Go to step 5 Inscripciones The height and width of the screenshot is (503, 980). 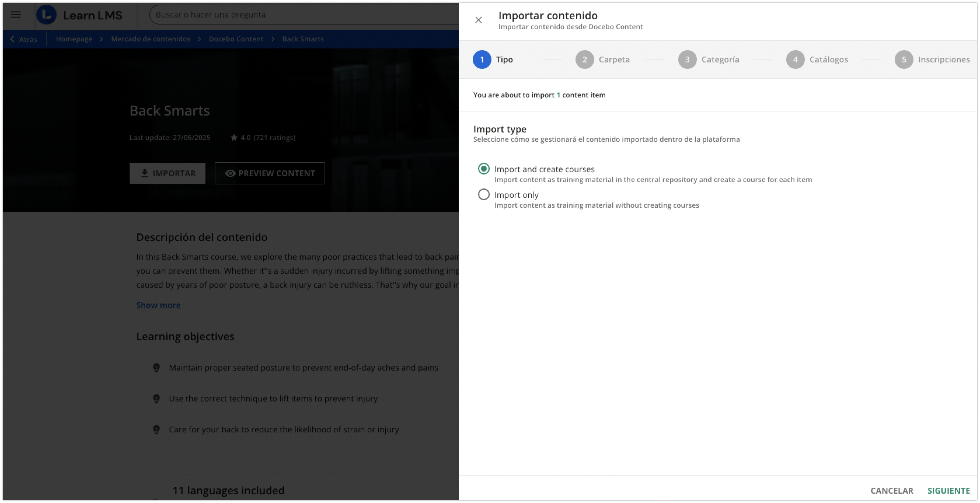(x=904, y=60)
